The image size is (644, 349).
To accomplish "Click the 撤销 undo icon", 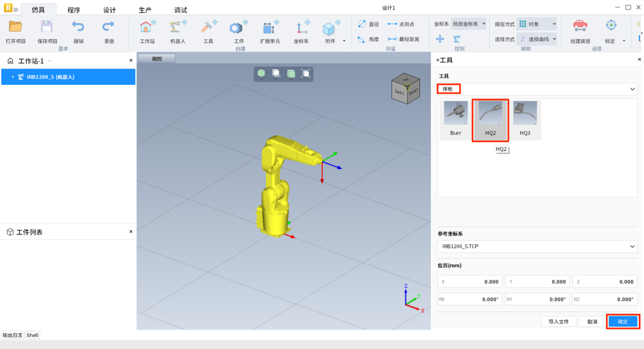I will click(78, 28).
